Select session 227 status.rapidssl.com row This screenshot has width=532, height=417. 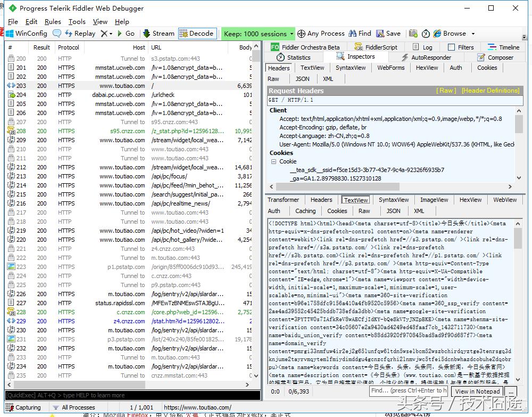point(129,303)
